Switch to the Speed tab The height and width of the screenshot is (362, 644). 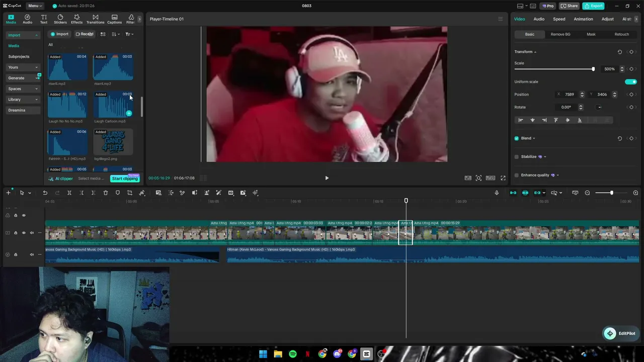coord(559,19)
